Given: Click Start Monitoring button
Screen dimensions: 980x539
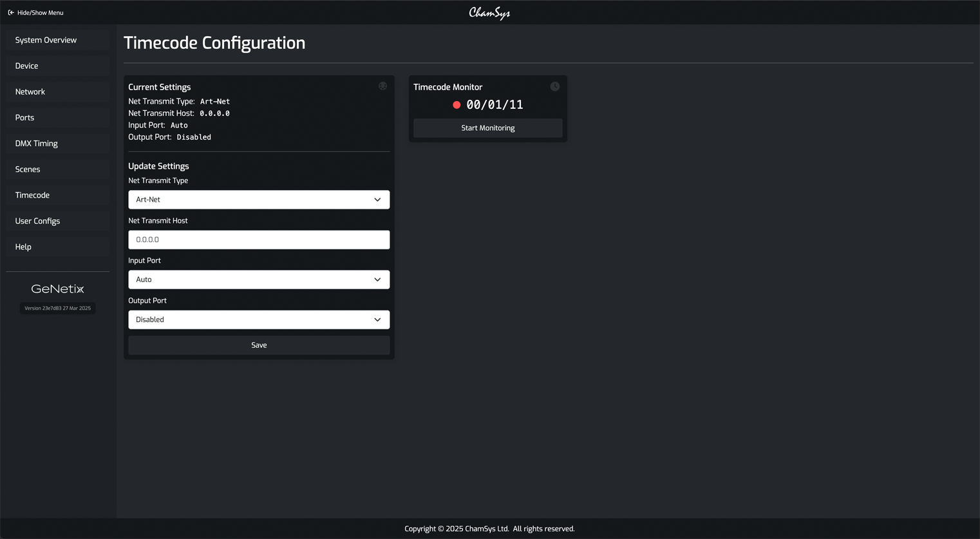Looking at the screenshot, I should (487, 128).
